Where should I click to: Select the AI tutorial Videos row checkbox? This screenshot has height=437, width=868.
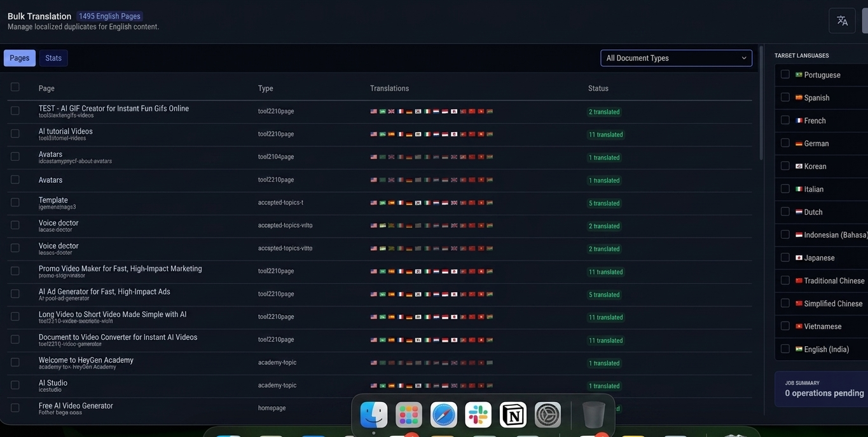coord(15,133)
